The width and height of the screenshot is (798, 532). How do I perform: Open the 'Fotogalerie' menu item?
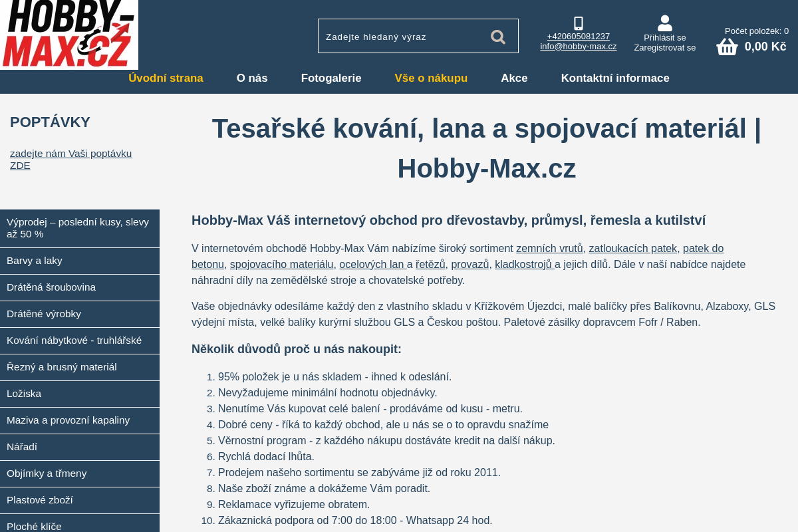click(331, 78)
